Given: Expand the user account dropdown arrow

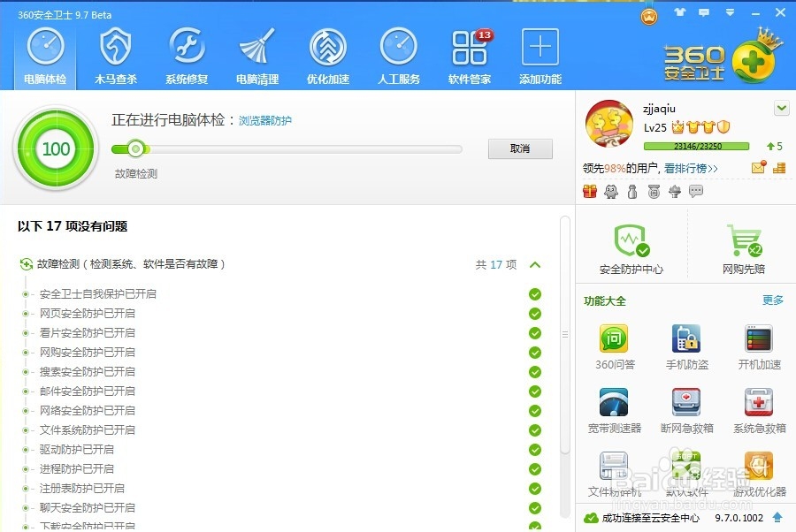Looking at the screenshot, I should [780, 107].
